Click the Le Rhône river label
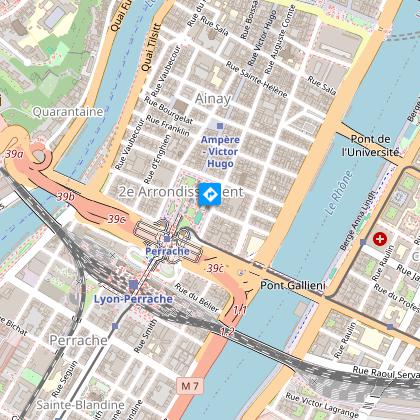The width and height of the screenshot is (420, 420). 339,193
